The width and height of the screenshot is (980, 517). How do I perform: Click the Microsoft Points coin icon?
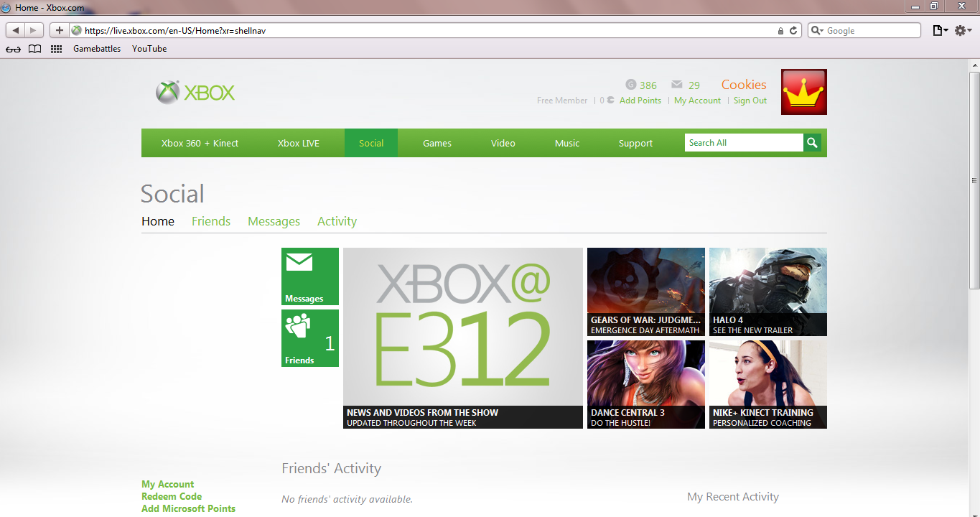(610, 101)
